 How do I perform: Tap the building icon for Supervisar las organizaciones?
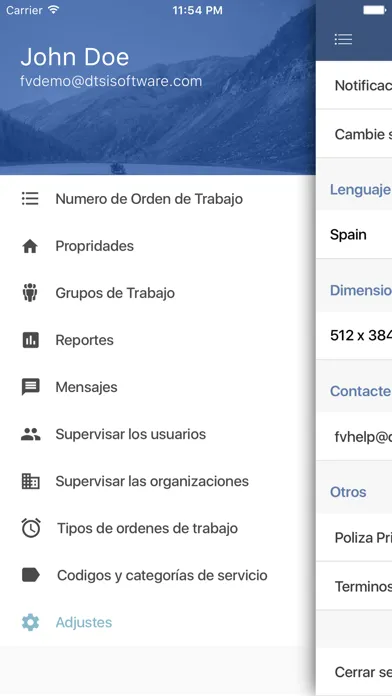[31, 481]
